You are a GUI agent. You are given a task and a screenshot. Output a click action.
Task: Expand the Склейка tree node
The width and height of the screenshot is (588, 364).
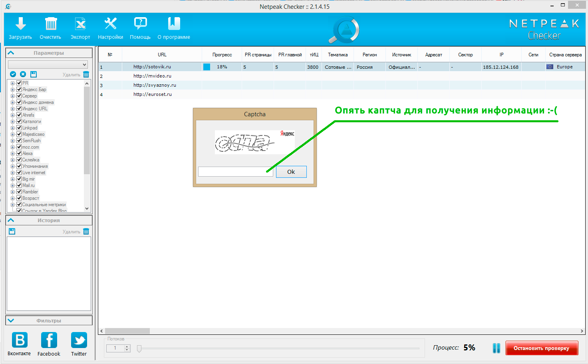(x=12, y=160)
